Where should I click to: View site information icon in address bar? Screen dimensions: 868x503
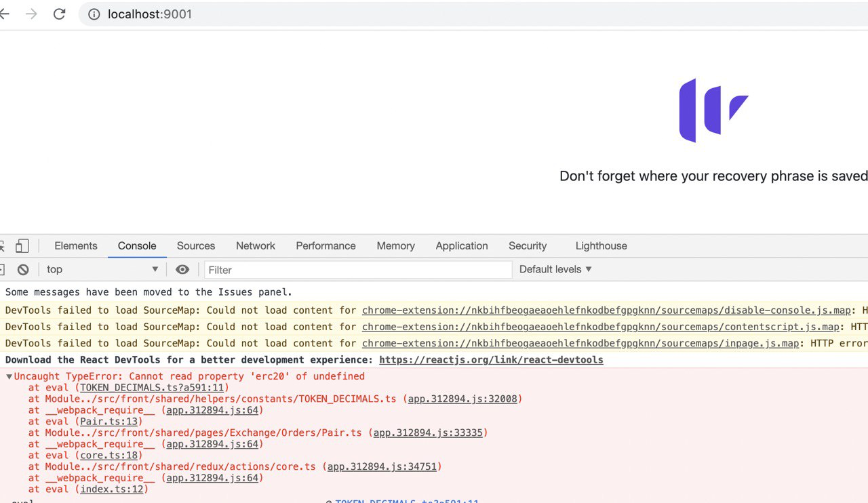pyautogui.click(x=94, y=14)
